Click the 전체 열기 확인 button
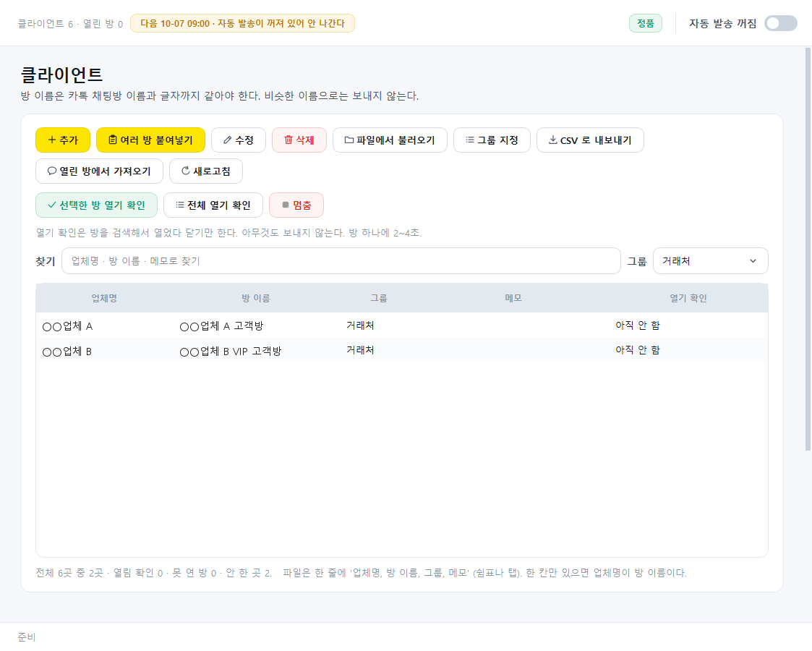The height and width of the screenshot is (651, 812). (x=213, y=205)
